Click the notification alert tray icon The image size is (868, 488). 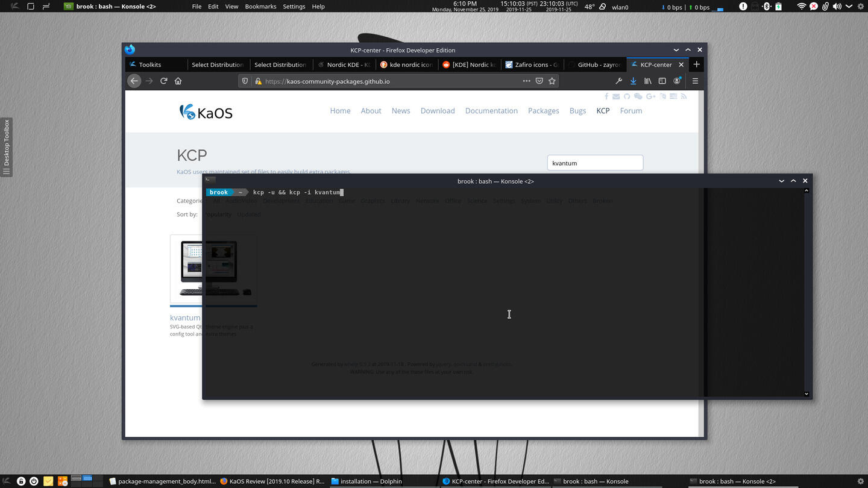click(x=743, y=7)
